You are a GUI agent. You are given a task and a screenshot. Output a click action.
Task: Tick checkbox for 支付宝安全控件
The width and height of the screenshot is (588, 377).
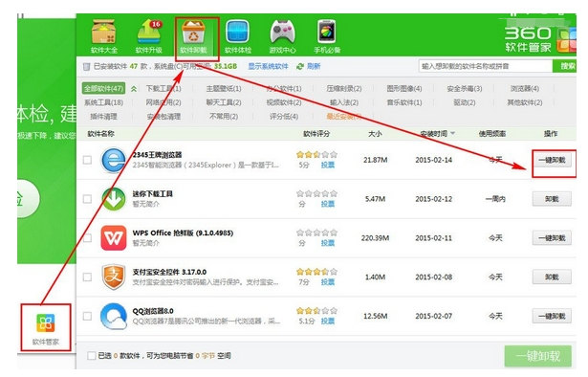click(x=87, y=277)
